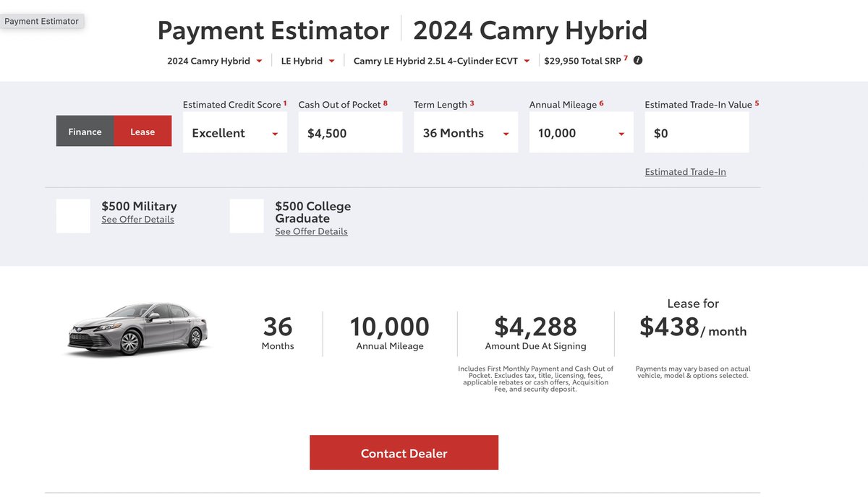Open the Estimated Trade-In link
Viewport: 868px width, 503px height.
tap(686, 172)
